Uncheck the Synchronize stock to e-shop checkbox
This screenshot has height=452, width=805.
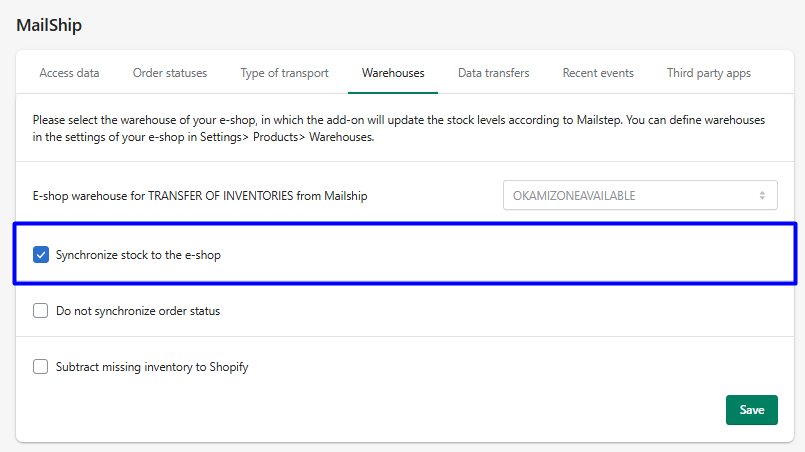[41, 255]
